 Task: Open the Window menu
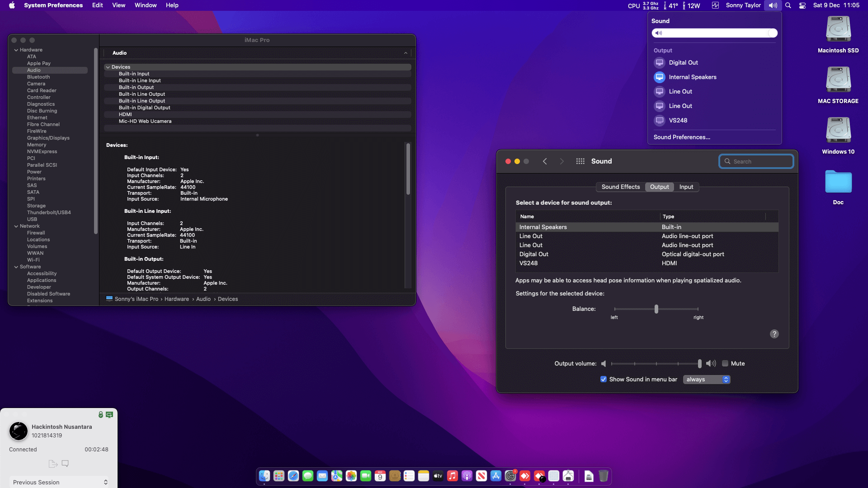click(145, 5)
